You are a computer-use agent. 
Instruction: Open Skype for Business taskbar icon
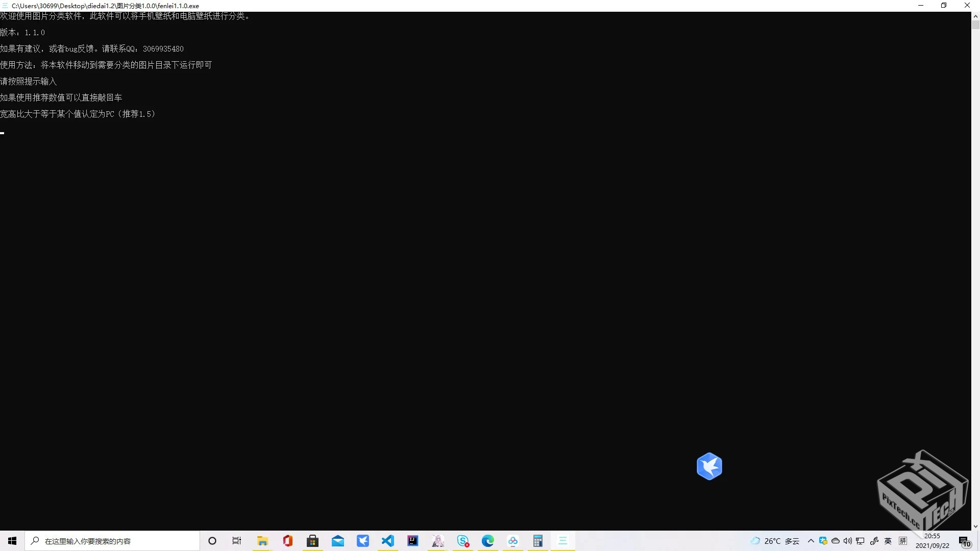point(463,541)
